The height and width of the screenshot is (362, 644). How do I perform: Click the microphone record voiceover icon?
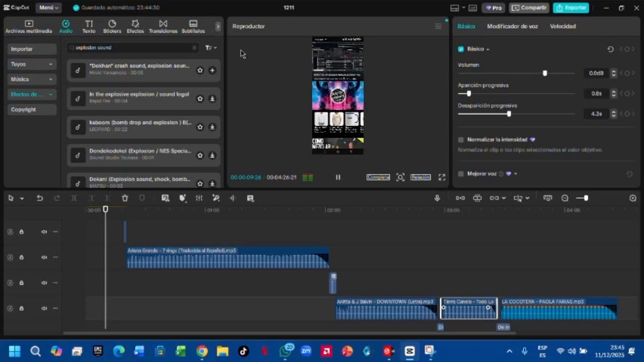437,198
